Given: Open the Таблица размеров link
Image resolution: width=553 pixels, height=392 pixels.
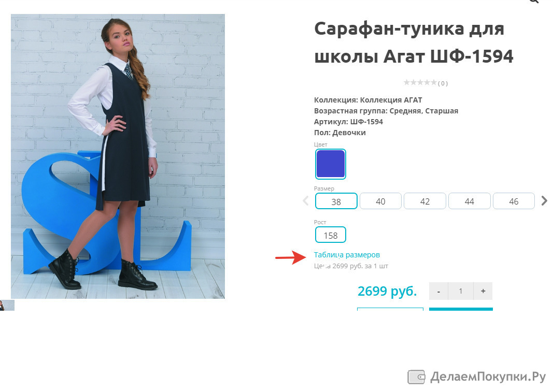Looking at the screenshot, I should [347, 255].
